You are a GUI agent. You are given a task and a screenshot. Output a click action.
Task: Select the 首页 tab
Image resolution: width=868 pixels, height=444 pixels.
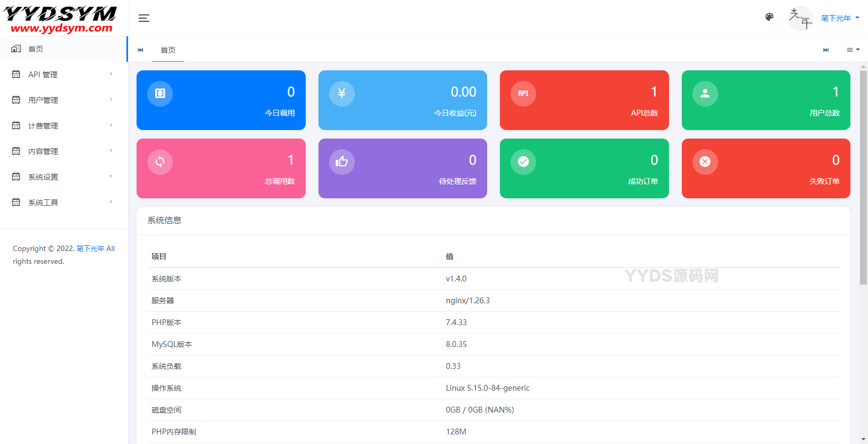[x=168, y=50]
